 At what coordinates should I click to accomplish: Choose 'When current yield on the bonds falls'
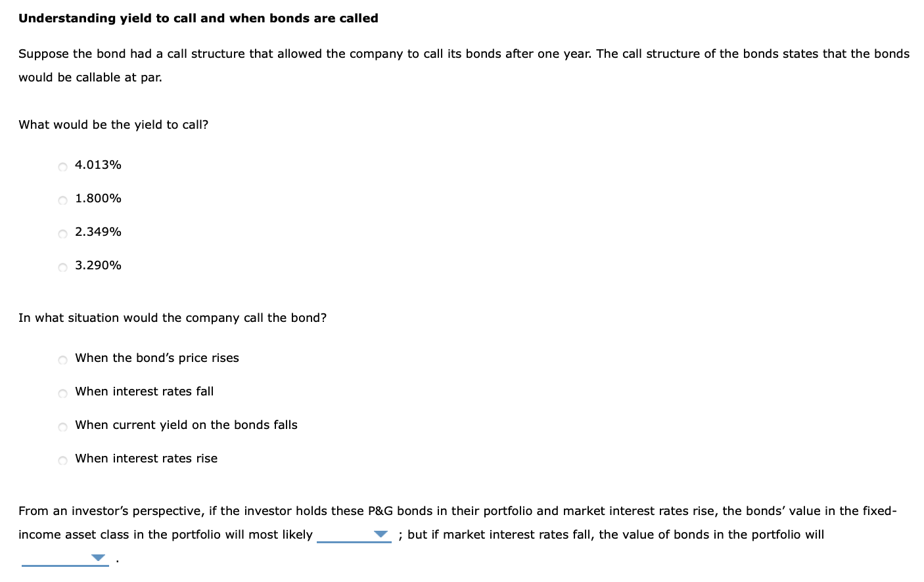tap(62, 426)
